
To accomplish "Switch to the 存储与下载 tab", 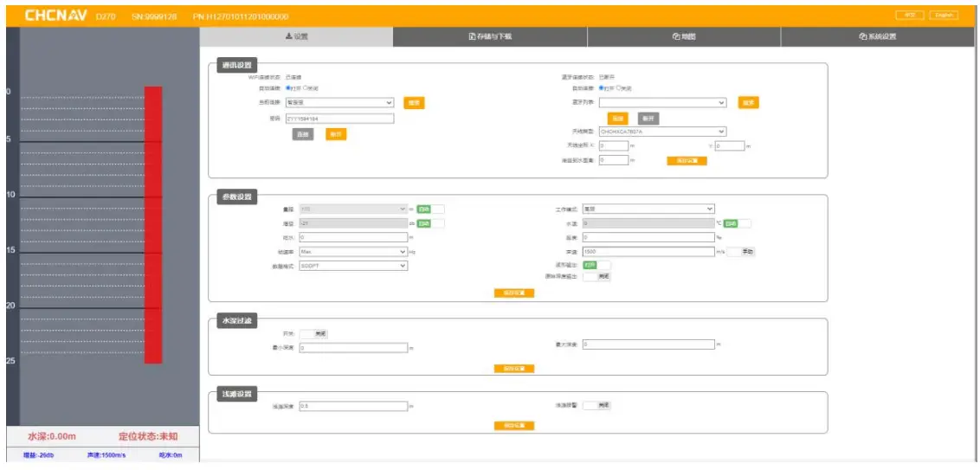I will click(x=490, y=36).
